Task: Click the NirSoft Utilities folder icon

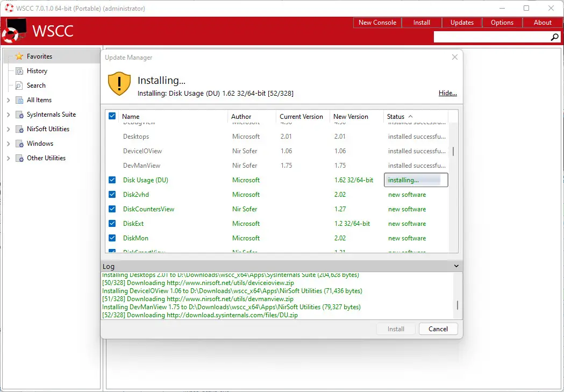Action: 19,129
